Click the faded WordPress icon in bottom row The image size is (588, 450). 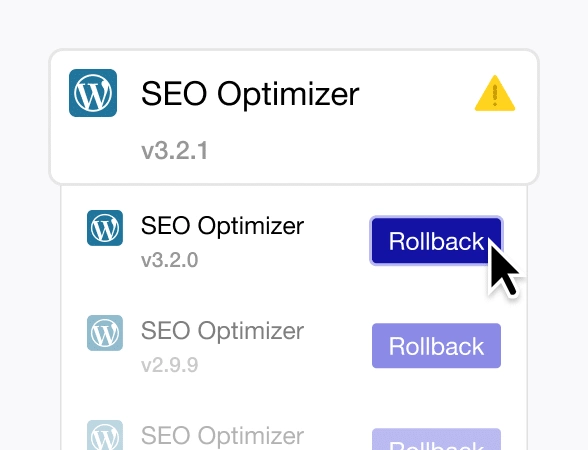point(105,435)
